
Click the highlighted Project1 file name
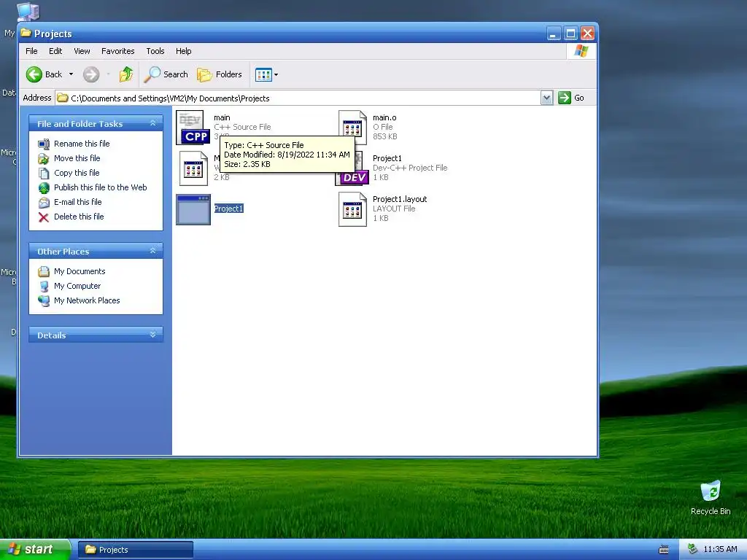pyautogui.click(x=228, y=209)
